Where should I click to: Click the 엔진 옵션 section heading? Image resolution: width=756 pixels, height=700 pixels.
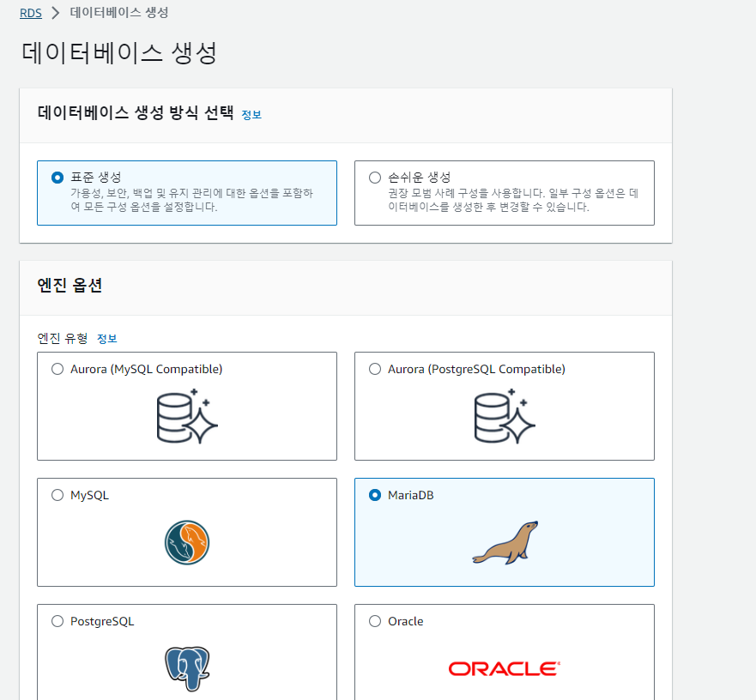70,286
